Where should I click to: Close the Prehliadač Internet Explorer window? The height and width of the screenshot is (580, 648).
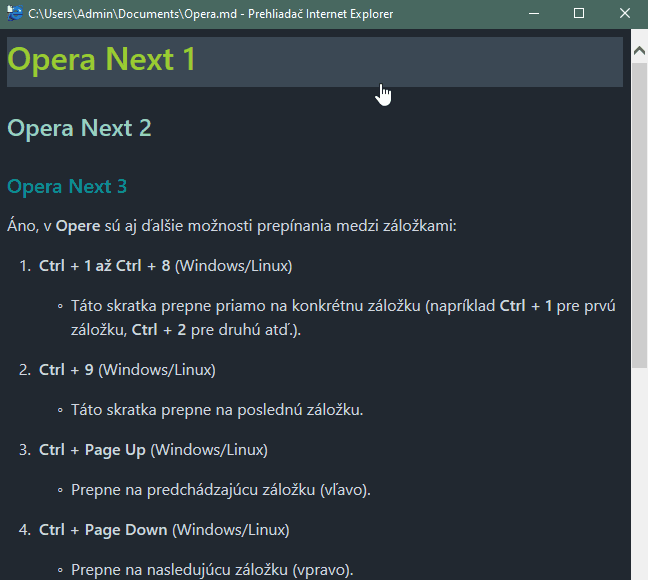pos(625,14)
